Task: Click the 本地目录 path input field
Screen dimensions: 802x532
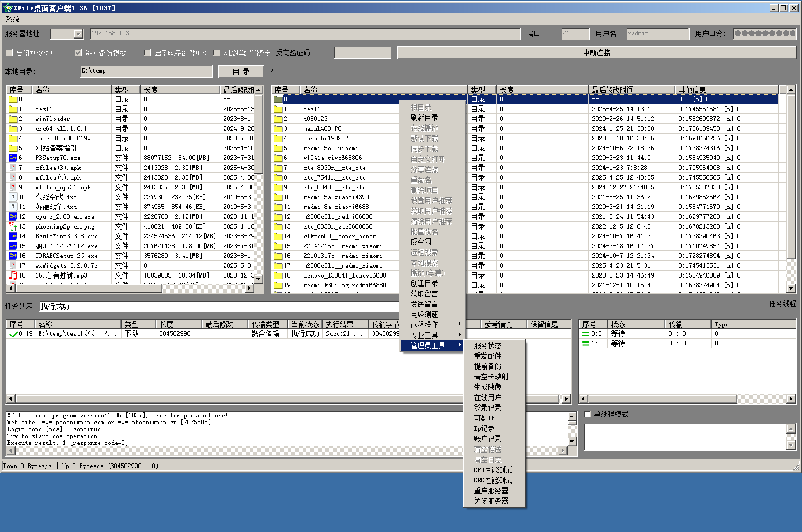Action: (x=146, y=71)
